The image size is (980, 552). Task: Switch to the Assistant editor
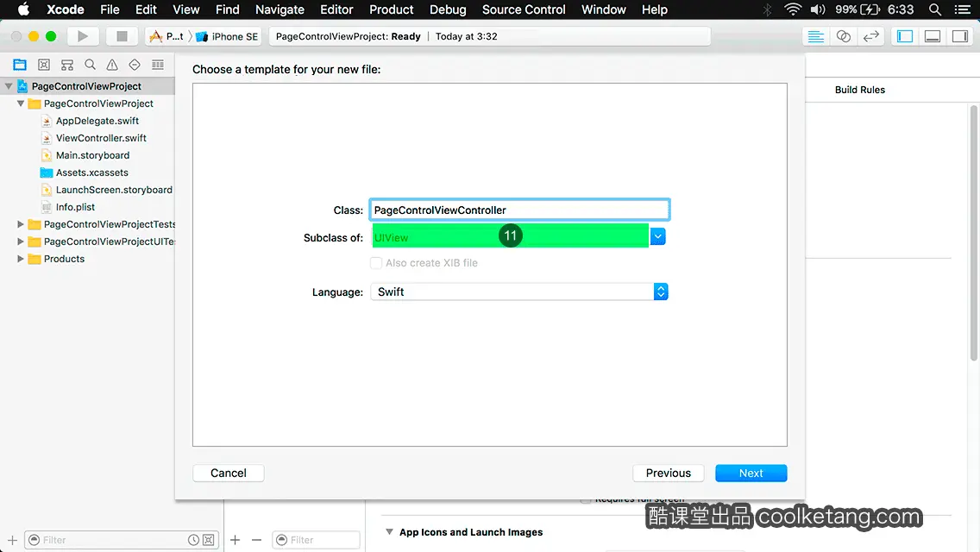[x=843, y=36]
